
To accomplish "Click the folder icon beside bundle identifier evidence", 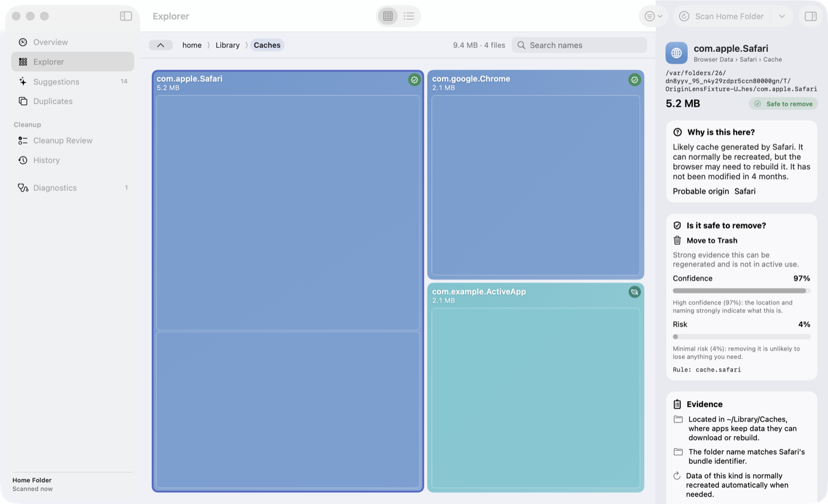I will [x=678, y=452].
